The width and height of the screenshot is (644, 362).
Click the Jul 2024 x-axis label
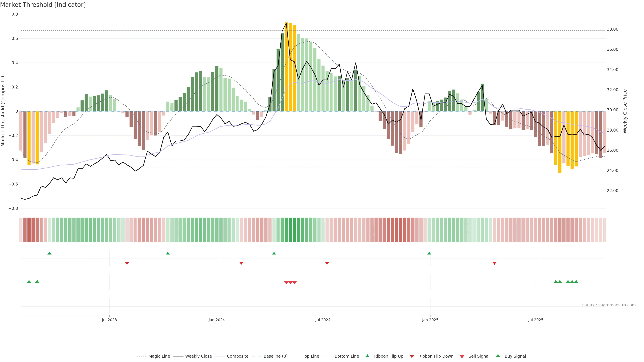323,320
